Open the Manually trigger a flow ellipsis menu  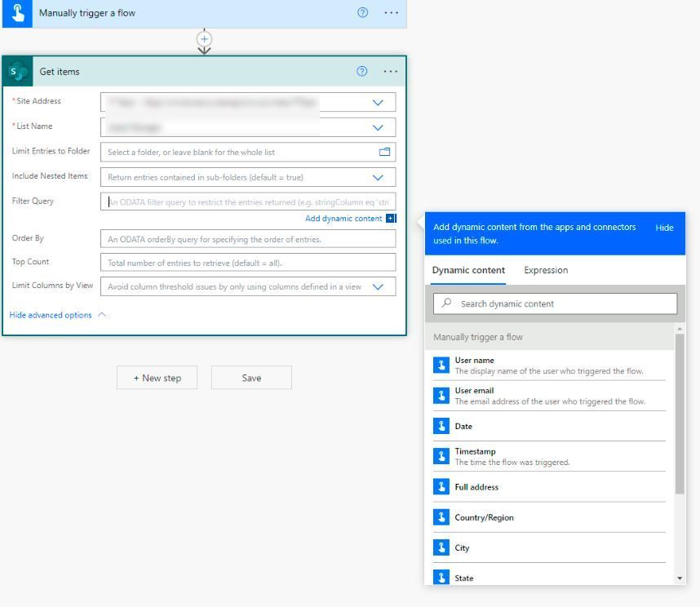391,13
